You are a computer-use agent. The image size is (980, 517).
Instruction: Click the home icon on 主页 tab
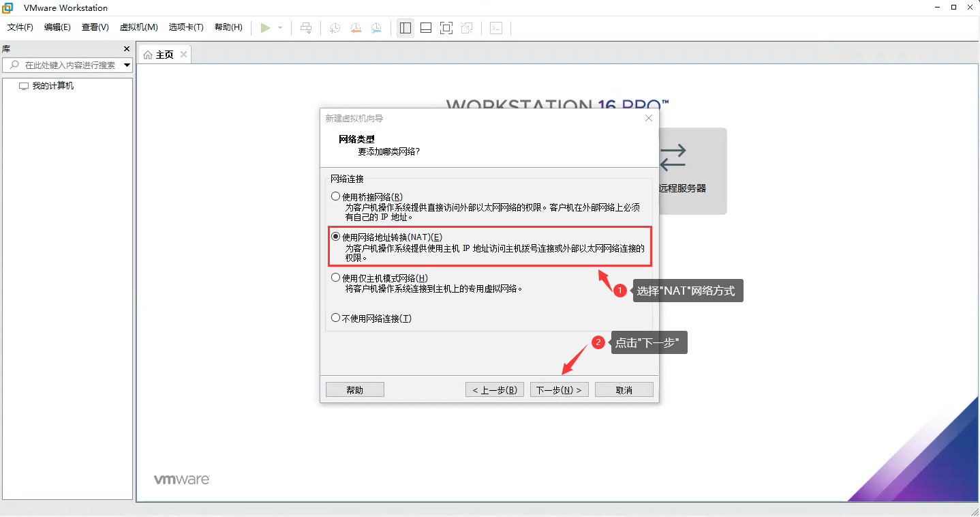(148, 55)
